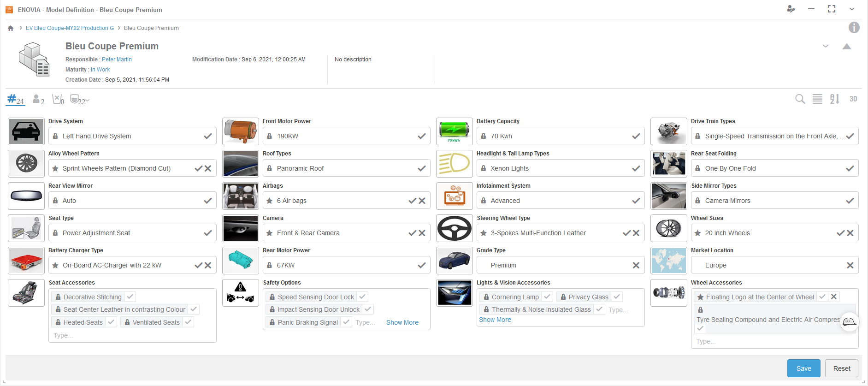Click the list view icon

817,99
